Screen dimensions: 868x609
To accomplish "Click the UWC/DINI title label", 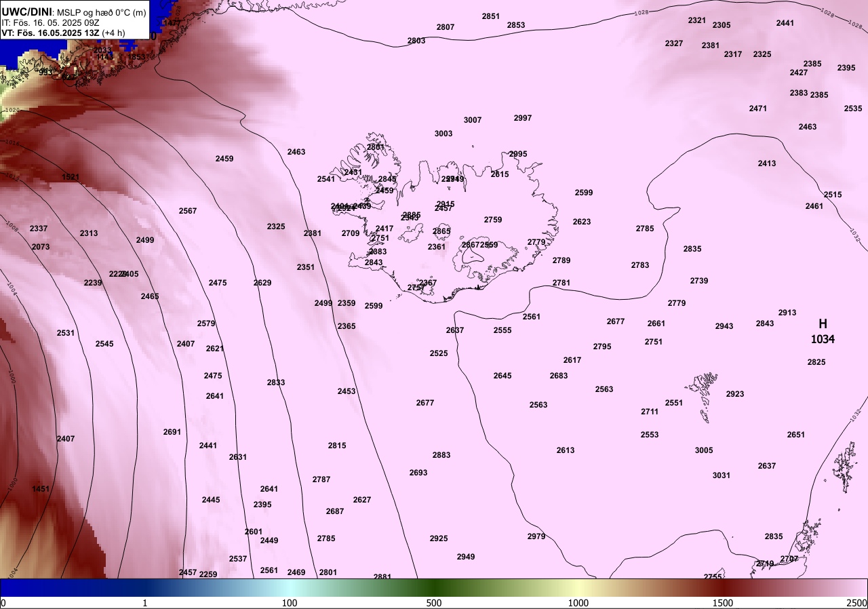I will point(26,12).
